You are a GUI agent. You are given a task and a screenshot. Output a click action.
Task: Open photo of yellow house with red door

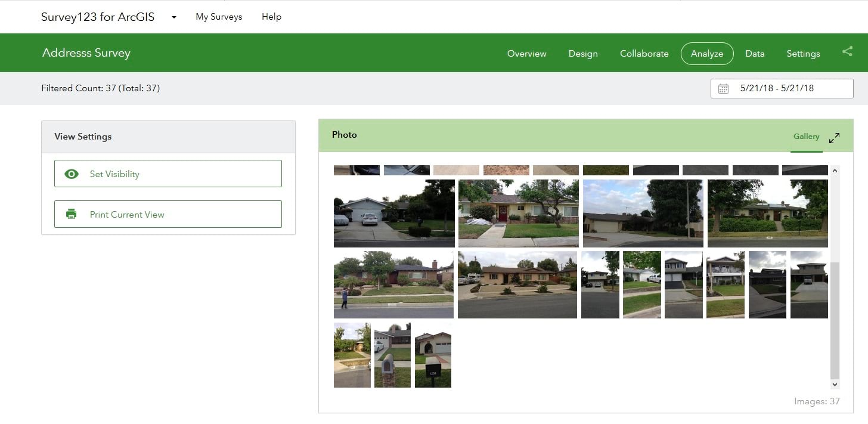519,213
